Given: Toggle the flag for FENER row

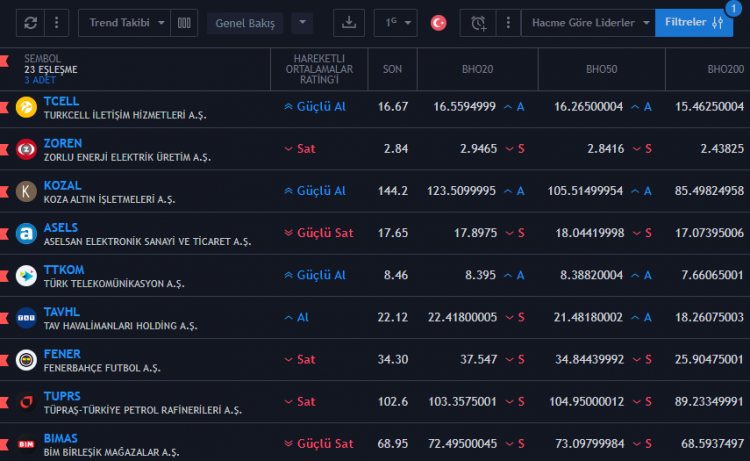Looking at the screenshot, I should click(x=4, y=360).
